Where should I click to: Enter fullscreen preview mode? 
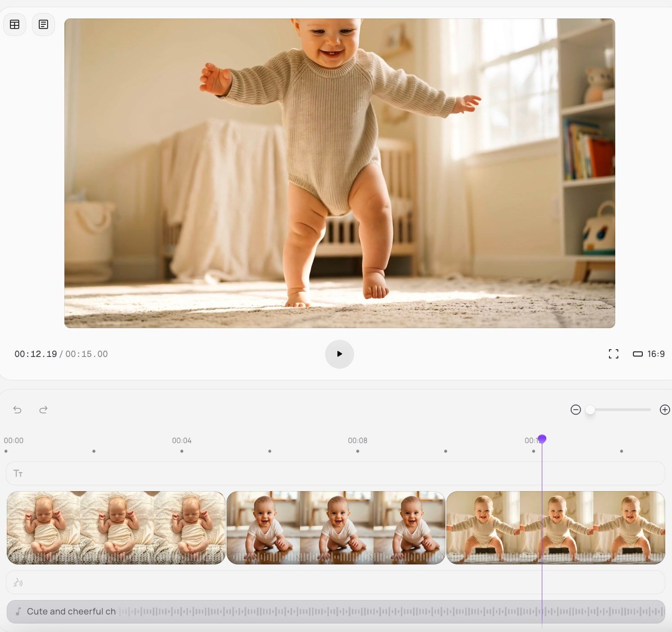[613, 354]
